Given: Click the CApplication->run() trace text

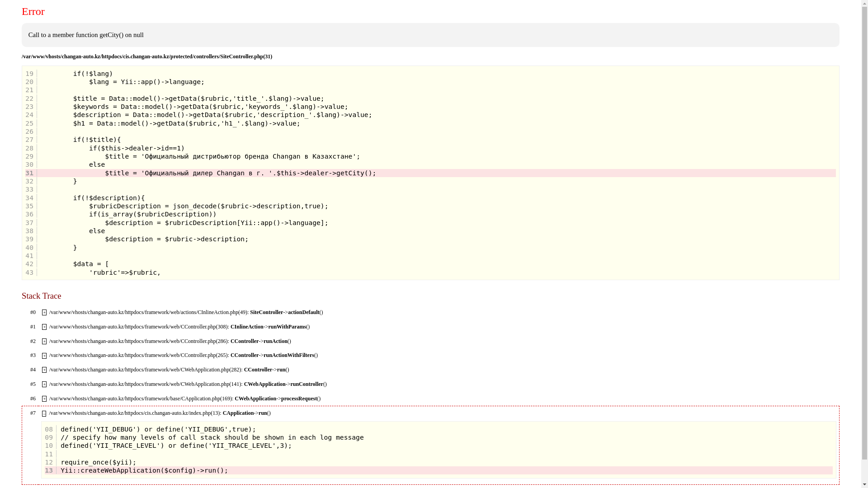Looking at the screenshot, I should click(247, 413).
